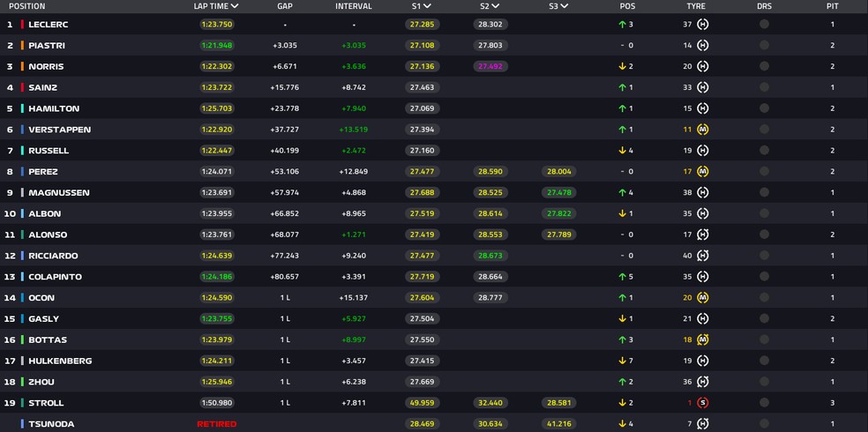Expand the S1 sector column dropdown
This screenshot has width=868, height=432.
[x=427, y=6]
